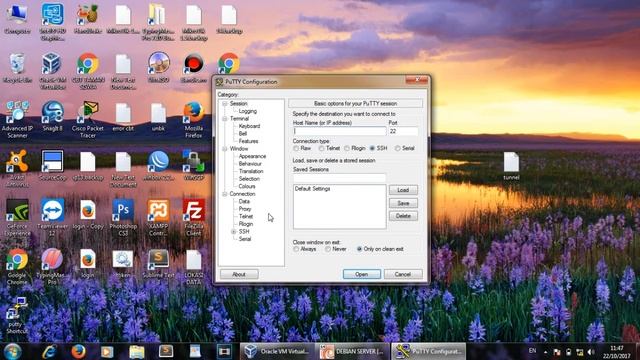This screenshot has width=640, height=360.
Task: Select 'Only on clean exit' option
Action: click(x=359, y=249)
